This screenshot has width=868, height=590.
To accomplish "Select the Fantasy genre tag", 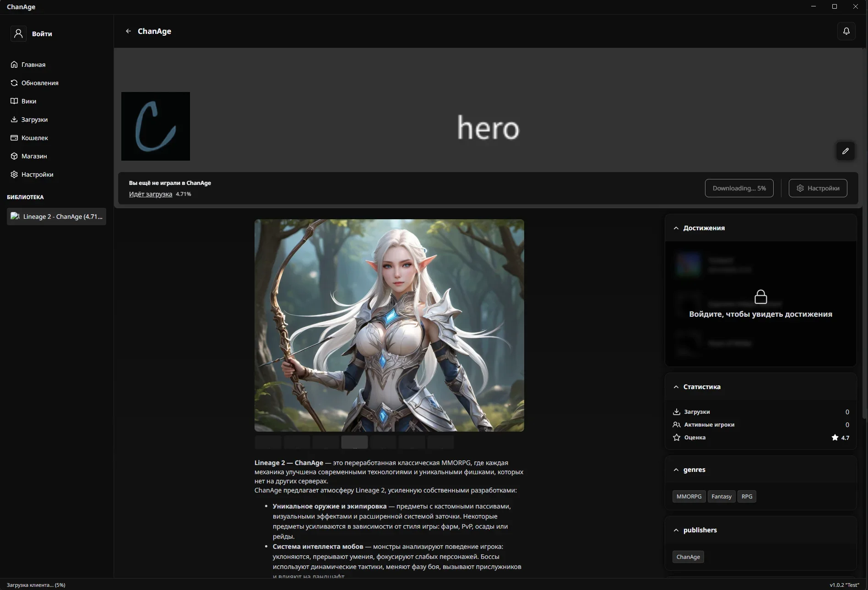I will tap(722, 497).
